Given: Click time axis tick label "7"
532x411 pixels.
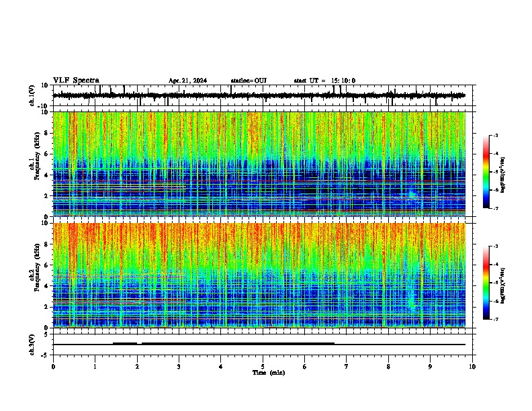Looking at the screenshot, I should point(347,367).
